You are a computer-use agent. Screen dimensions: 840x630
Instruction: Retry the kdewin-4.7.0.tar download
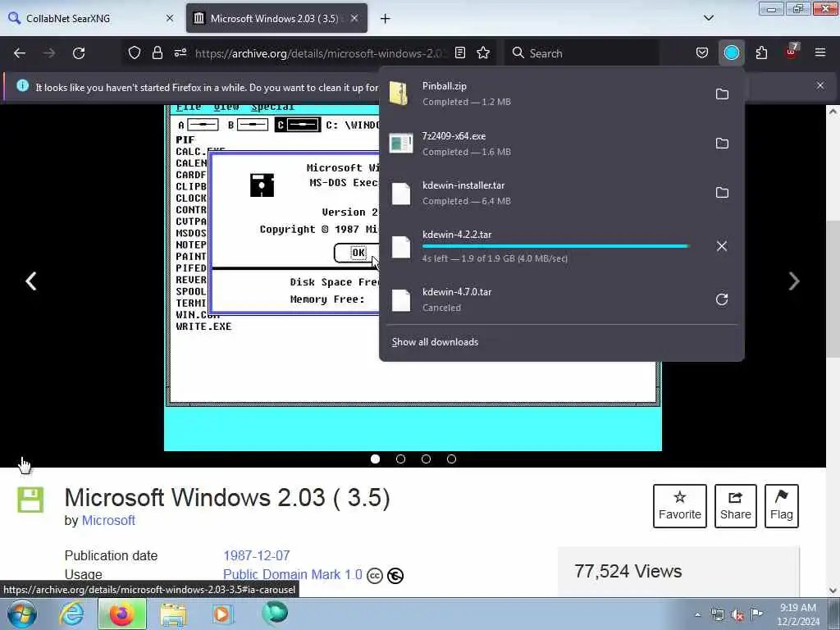click(722, 299)
